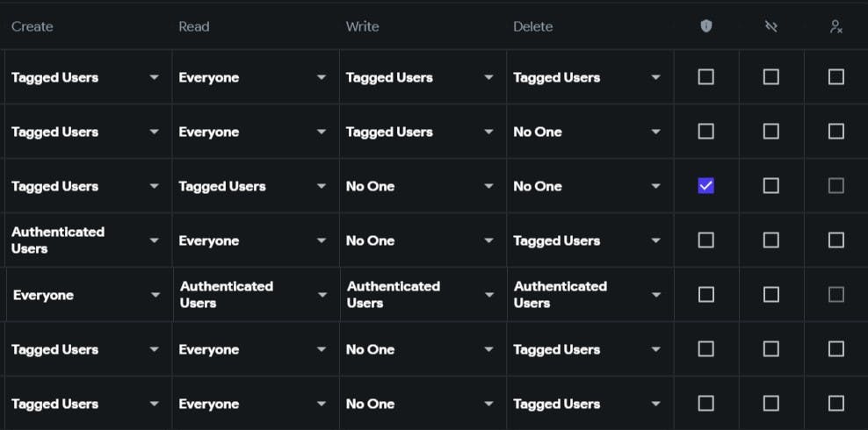Open the Read dropdown showing Tagged Users
Viewport: 868px width, 430px height.
[255, 186]
